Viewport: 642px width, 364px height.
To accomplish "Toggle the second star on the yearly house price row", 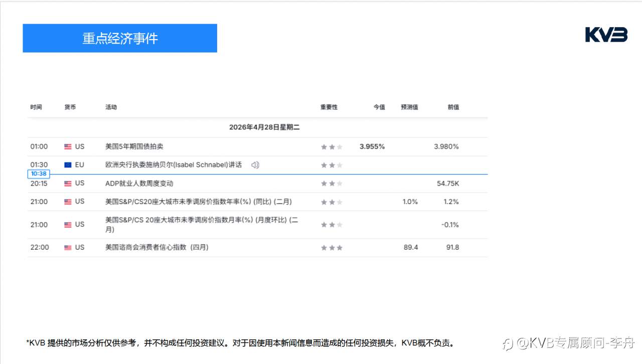I will point(331,202).
